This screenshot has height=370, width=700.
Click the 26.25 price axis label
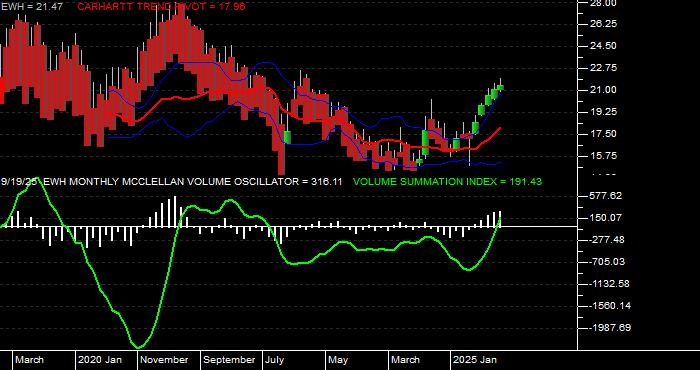pyautogui.click(x=603, y=24)
